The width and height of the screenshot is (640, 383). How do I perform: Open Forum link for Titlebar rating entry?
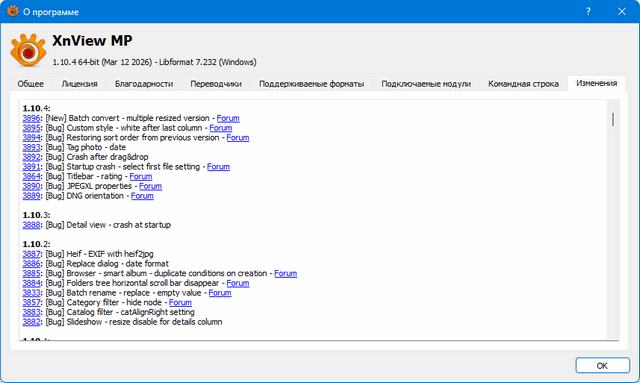point(141,176)
